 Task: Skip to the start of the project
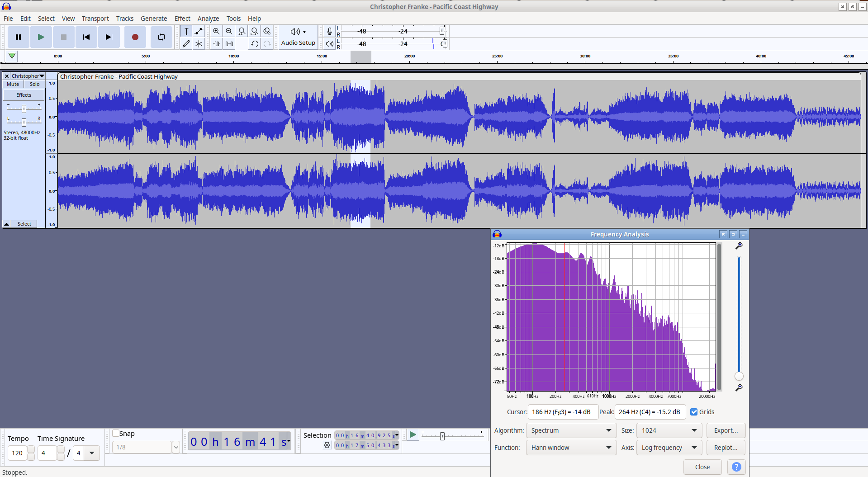pos(86,37)
